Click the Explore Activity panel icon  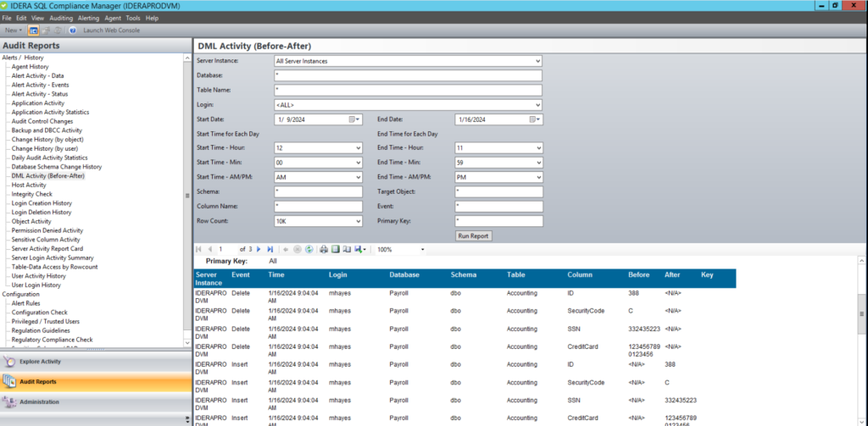point(9,362)
